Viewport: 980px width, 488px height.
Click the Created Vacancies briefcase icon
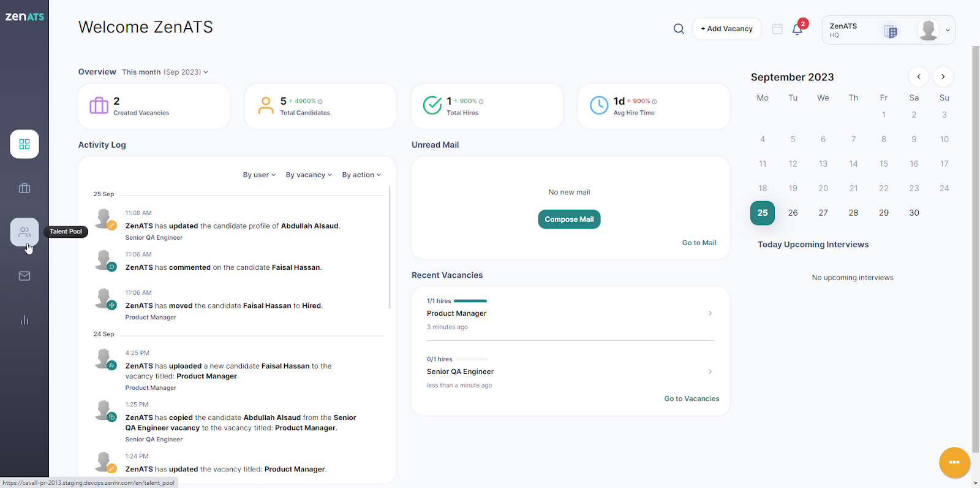pyautogui.click(x=99, y=105)
